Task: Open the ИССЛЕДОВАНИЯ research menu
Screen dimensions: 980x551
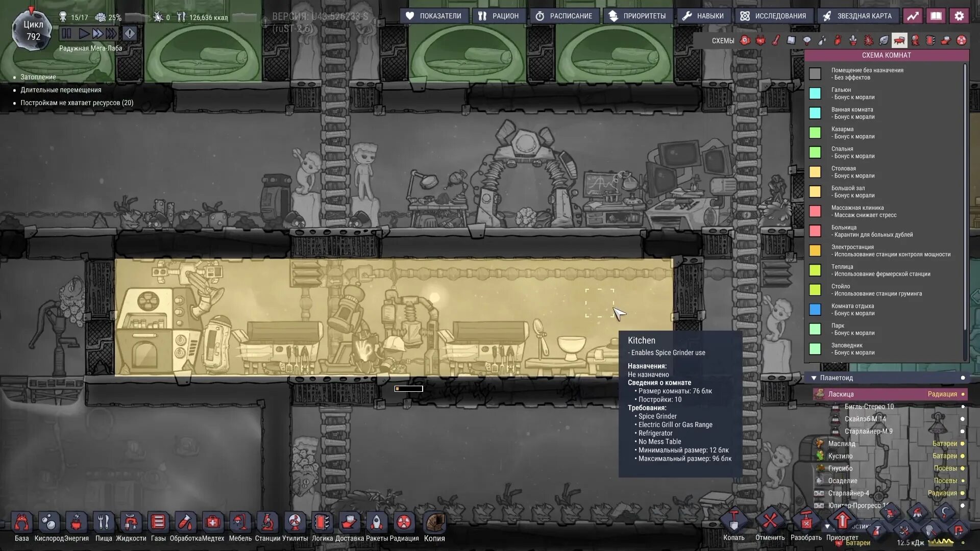Action: click(x=773, y=16)
